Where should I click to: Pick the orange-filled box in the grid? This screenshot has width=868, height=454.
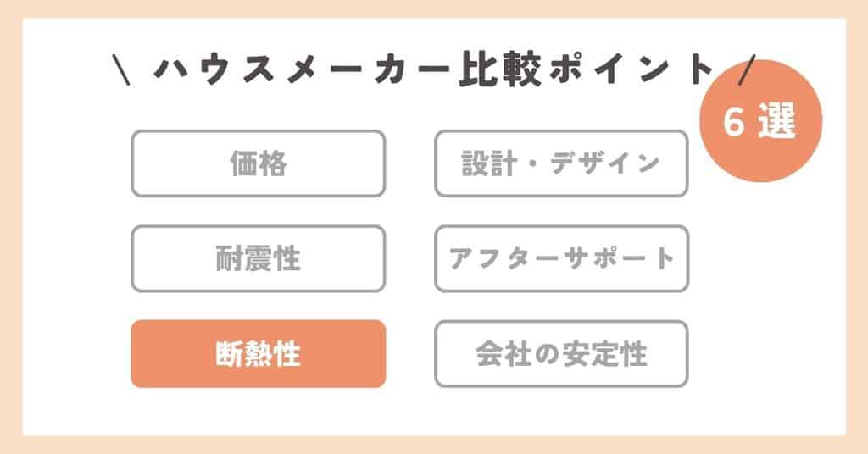[x=258, y=354]
